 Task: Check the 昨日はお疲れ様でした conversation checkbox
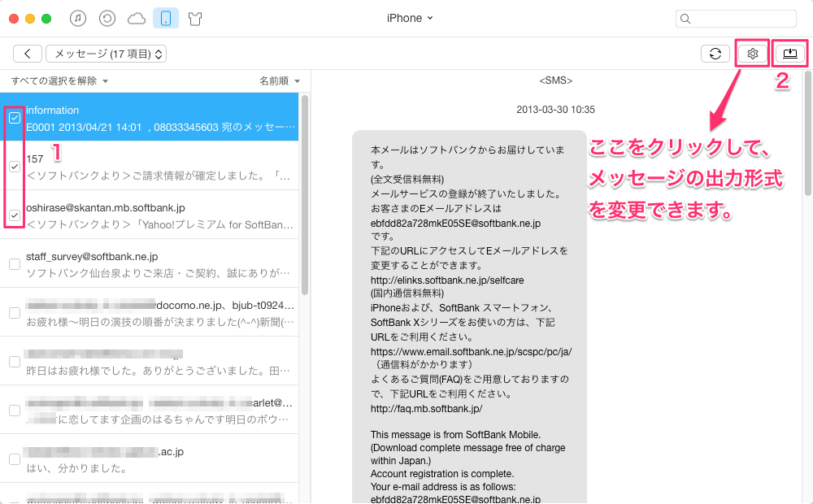(x=15, y=362)
